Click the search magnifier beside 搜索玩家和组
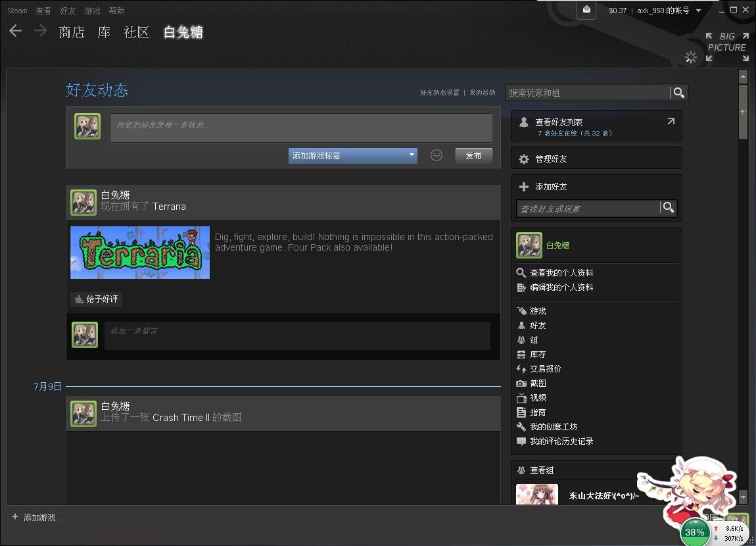This screenshot has width=756, height=546. click(679, 93)
